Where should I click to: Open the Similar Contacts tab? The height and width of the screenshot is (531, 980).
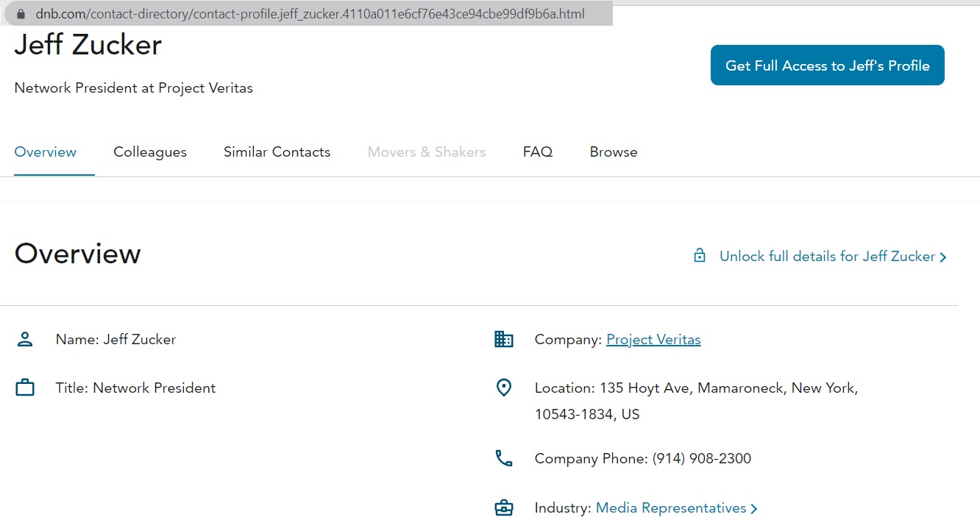pyautogui.click(x=277, y=152)
